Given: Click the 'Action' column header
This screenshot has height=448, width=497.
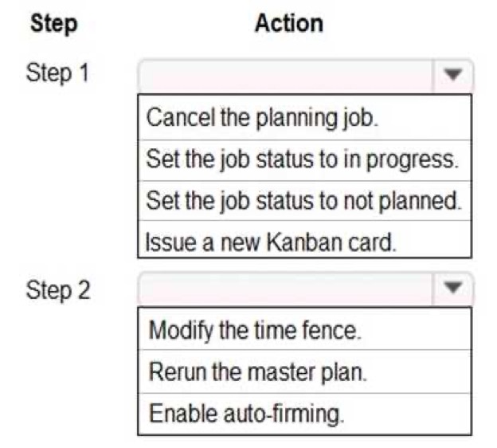Looking at the screenshot, I should point(289,23).
